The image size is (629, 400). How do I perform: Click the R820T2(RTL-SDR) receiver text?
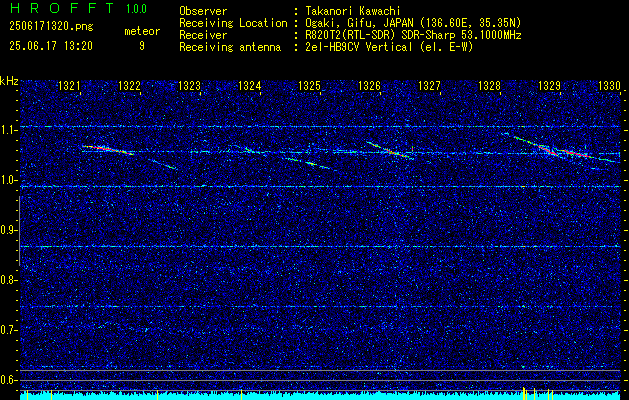tap(413, 35)
